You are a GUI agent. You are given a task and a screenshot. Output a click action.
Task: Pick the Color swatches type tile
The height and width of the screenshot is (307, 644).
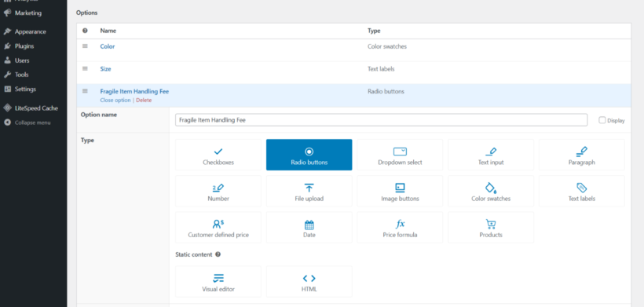(491, 192)
